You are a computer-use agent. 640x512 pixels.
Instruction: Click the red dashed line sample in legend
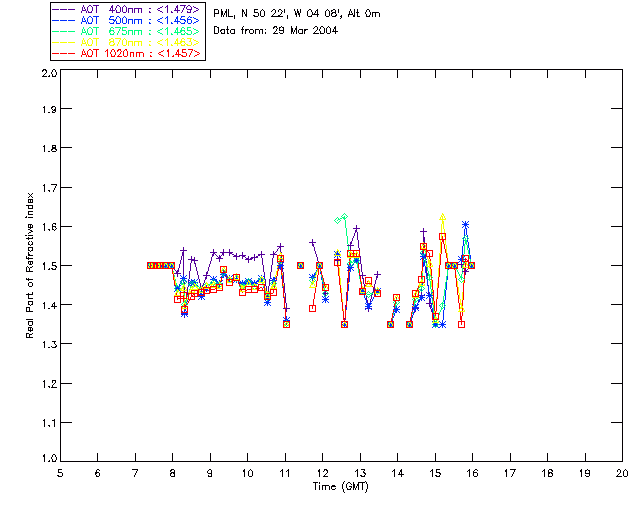coord(64,53)
